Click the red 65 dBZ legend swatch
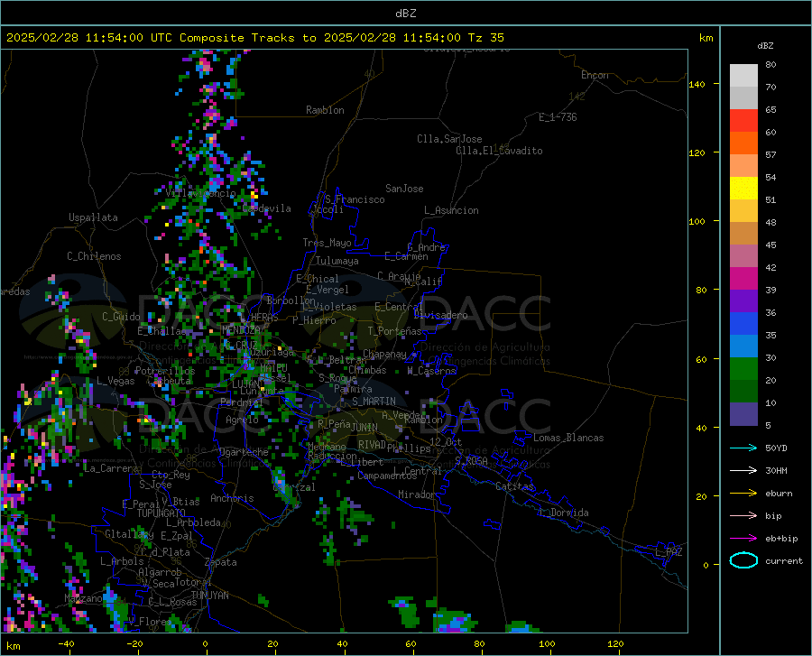The width and height of the screenshot is (812, 656). (743, 121)
